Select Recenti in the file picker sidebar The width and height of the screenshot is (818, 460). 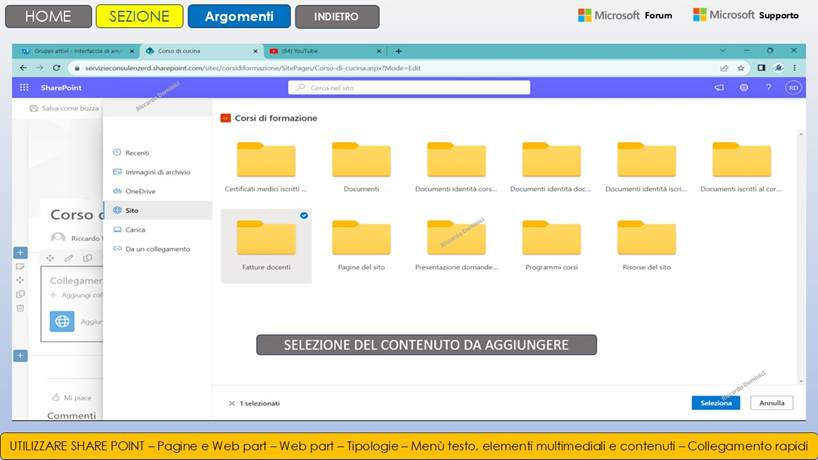click(157, 153)
